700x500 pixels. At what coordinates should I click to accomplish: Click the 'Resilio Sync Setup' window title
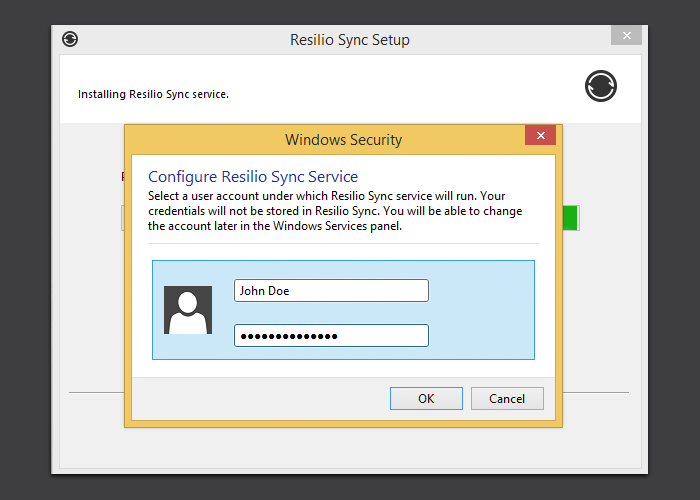[x=350, y=40]
